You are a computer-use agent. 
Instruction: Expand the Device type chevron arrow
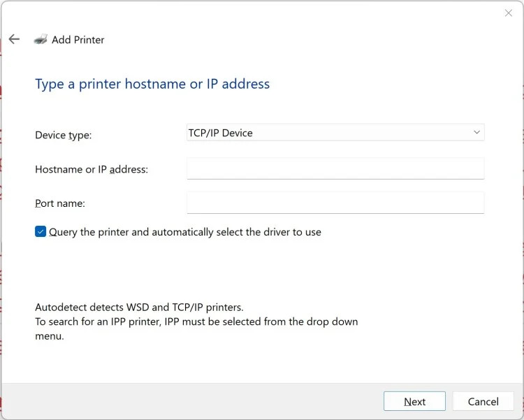[476, 132]
